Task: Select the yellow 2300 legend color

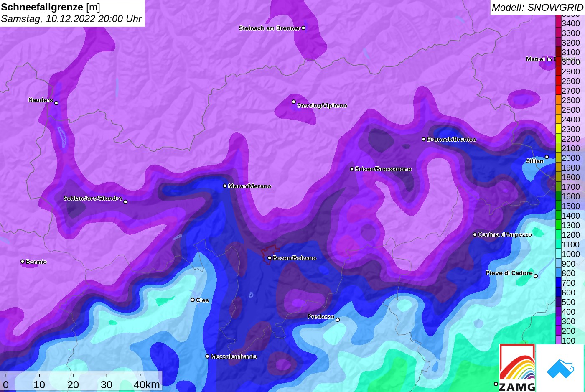Action: coord(558,129)
